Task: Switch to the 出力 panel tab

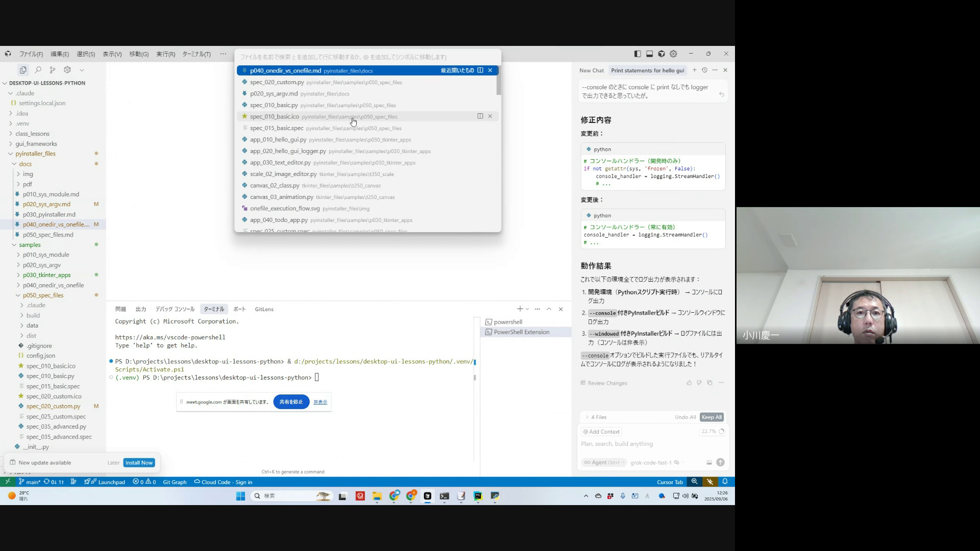Action: 141,309
